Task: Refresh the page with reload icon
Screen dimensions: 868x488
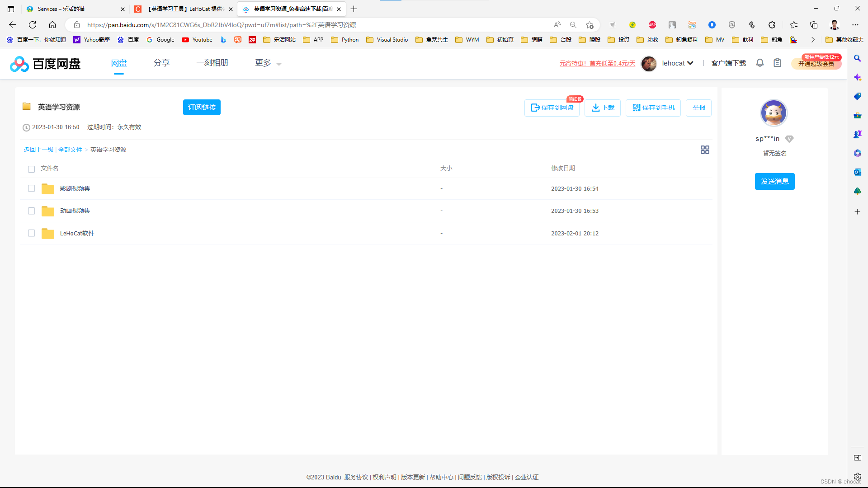Action: [x=33, y=25]
